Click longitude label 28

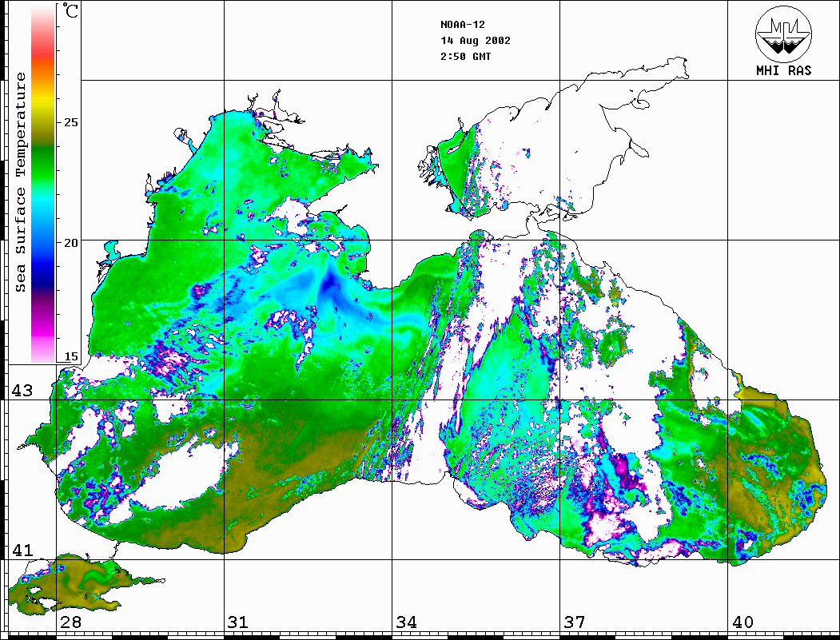click(x=70, y=622)
